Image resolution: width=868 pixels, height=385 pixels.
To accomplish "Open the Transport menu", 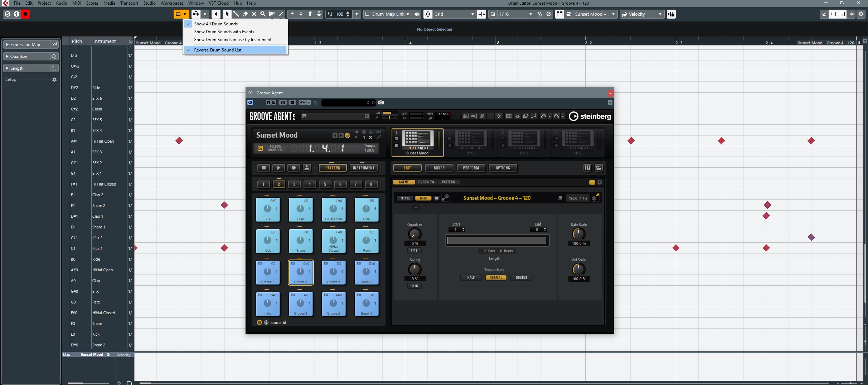I will (x=129, y=3).
